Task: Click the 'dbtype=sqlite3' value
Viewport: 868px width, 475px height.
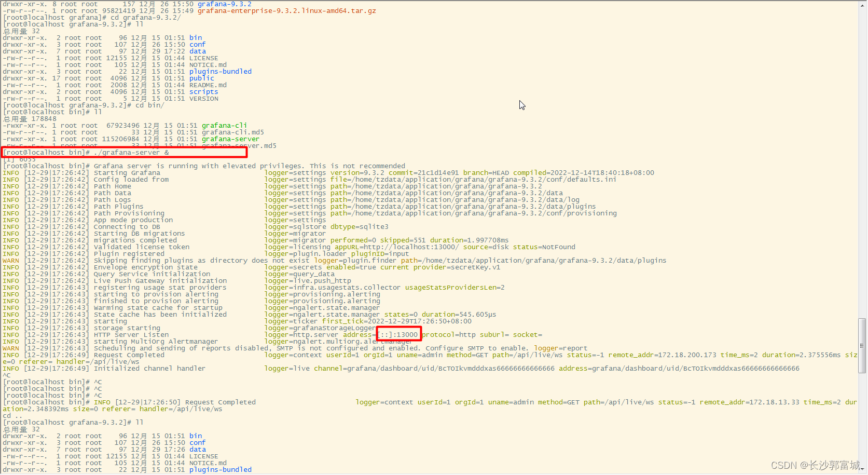Action: [x=360, y=227]
